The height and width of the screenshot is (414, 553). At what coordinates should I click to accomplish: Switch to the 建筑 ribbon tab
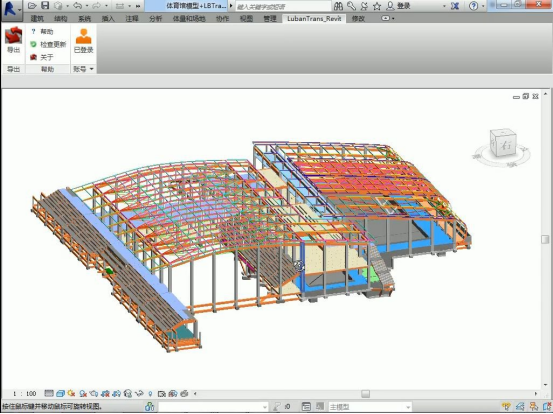(x=37, y=19)
